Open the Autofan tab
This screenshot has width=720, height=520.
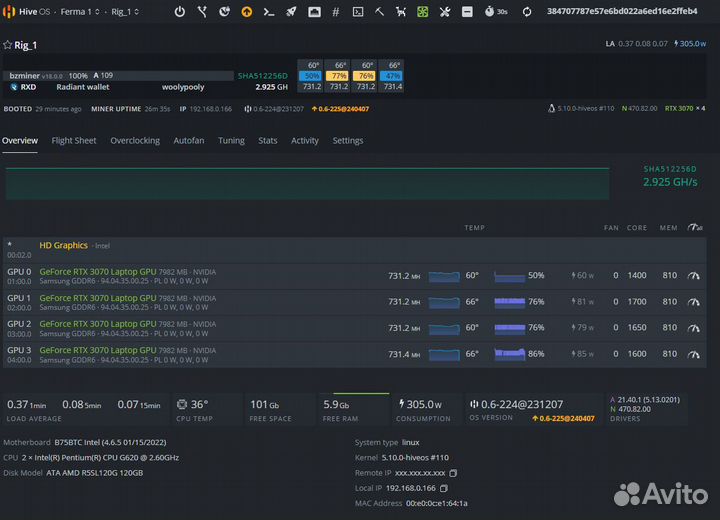(189, 141)
